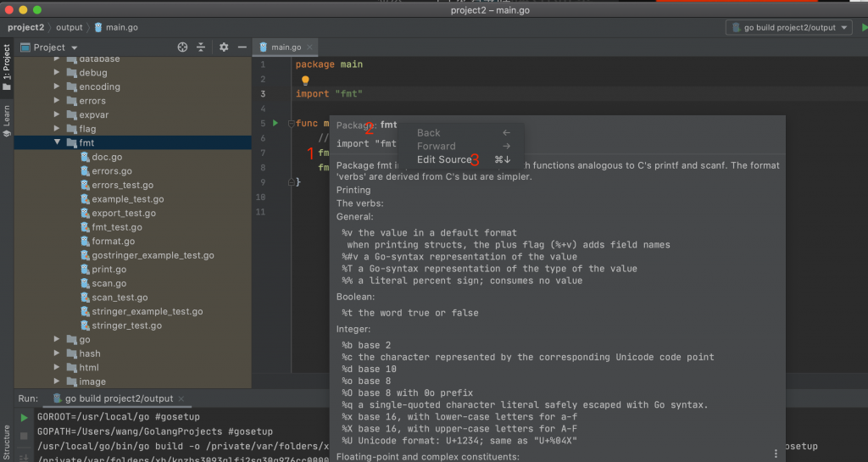Click "package main" line in editor
Screen dimensions: 868x462
tap(329, 64)
